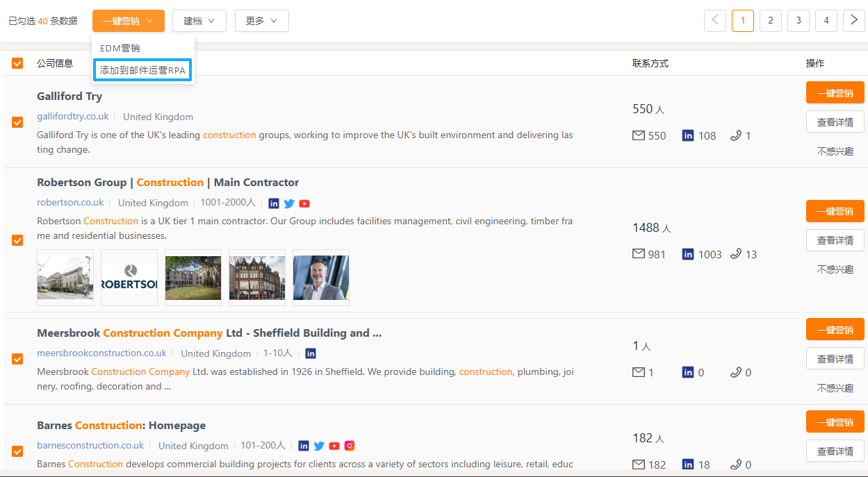Open Robertson's Twitter profile icon
The width and height of the screenshot is (868, 477).
(289, 203)
